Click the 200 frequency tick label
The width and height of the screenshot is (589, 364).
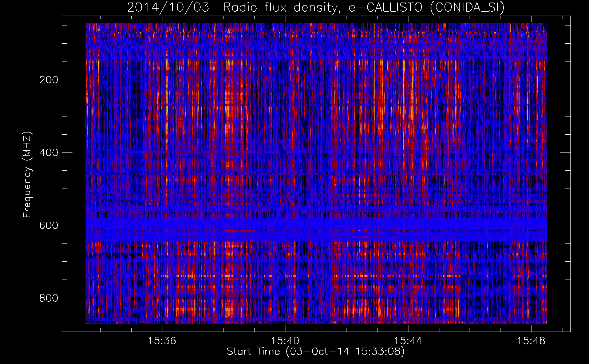coord(49,80)
